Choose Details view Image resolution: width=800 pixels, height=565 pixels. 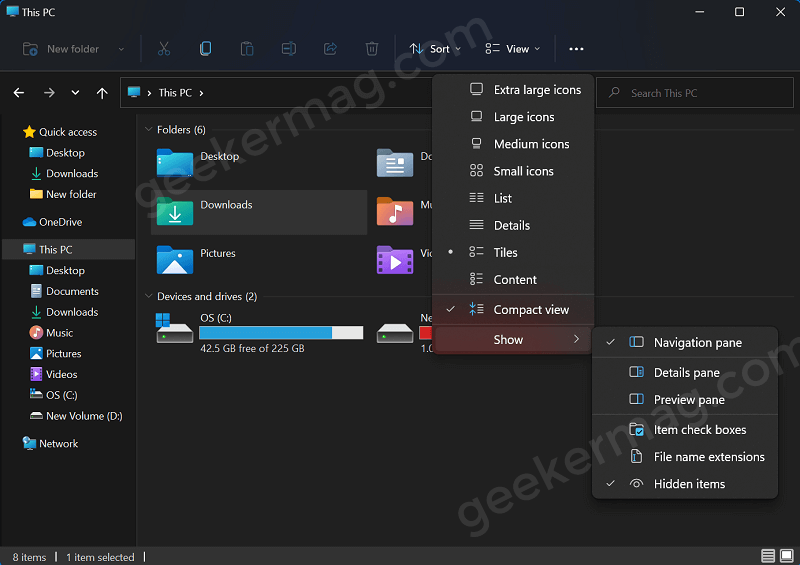point(513,226)
